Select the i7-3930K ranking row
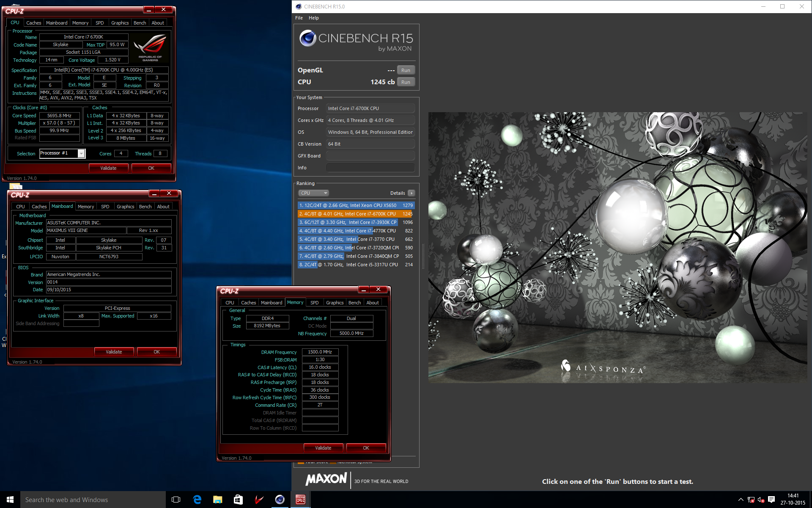 pos(356,222)
